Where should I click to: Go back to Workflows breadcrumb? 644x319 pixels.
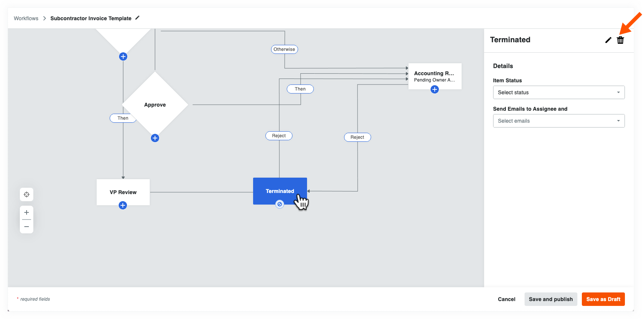click(x=26, y=18)
